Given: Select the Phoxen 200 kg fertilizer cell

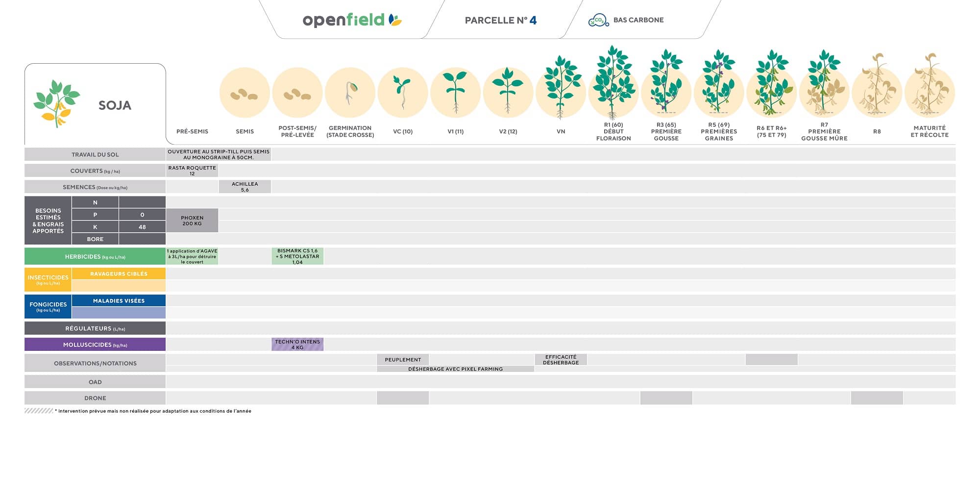Looking at the screenshot, I should click(192, 220).
